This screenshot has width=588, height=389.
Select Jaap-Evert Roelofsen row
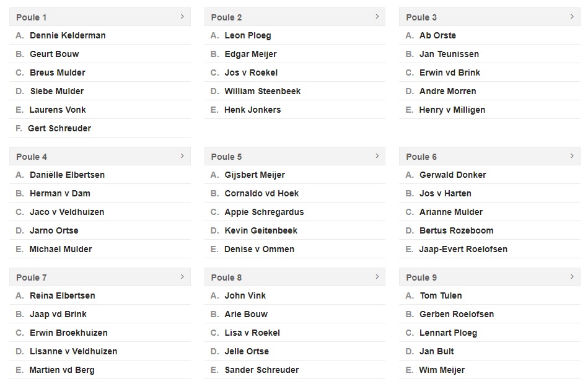click(489, 249)
